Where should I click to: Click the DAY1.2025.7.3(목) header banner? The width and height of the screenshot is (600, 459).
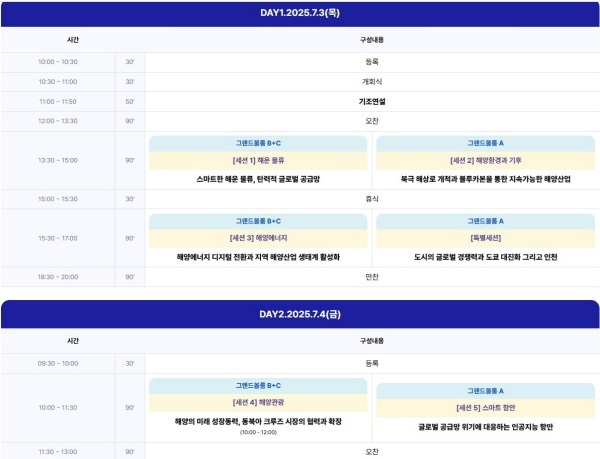(x=299, y=13)
